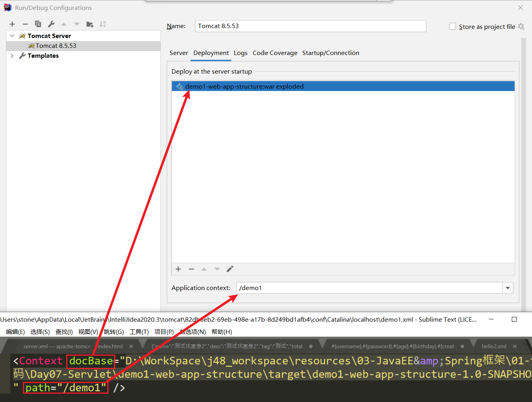532x402 pixels.
Task: Open the 视图(V) menu in Sublime Text
Action: tap(88, 332)
